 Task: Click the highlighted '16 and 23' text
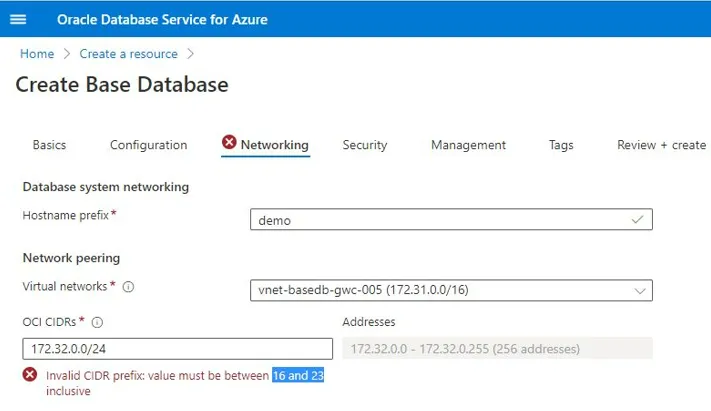298,376
